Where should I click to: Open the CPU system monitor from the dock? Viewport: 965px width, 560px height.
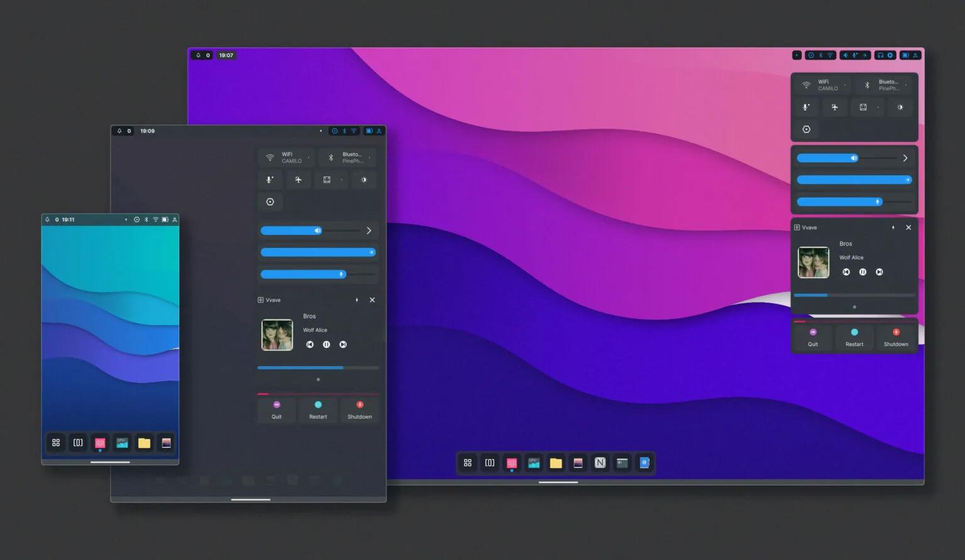point(533,463)
